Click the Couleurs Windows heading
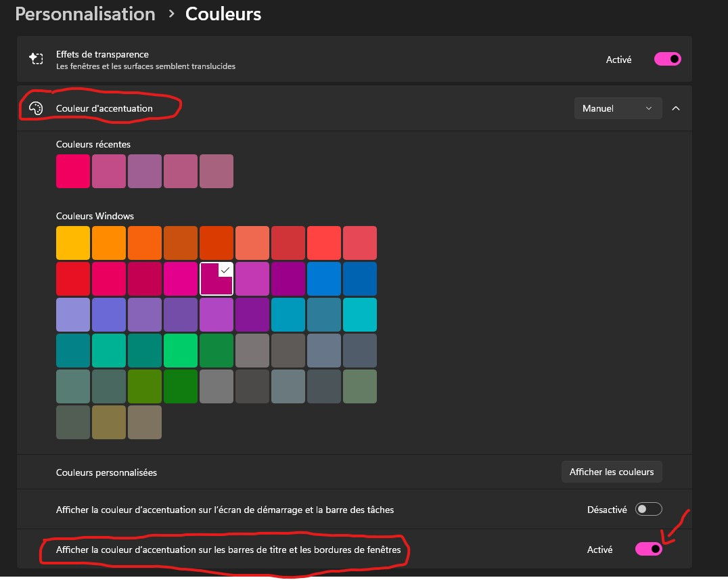The image size is (728, 580). coord(95,216)
